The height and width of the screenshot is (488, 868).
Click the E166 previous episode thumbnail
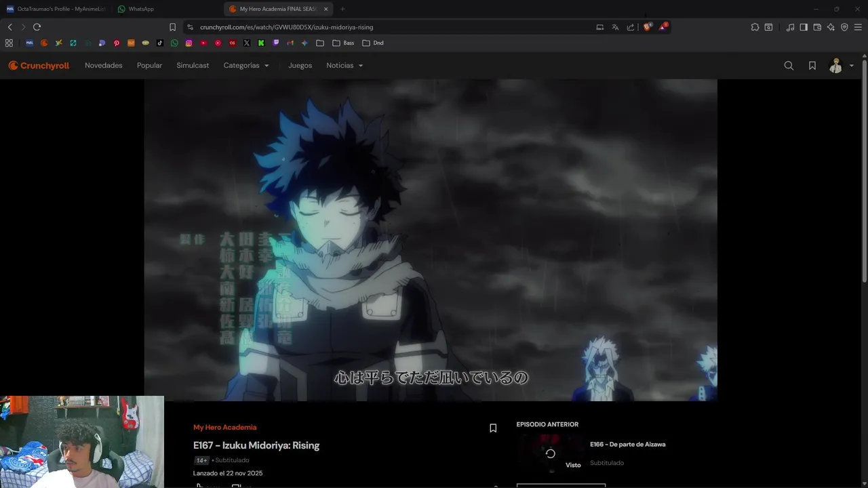coord(551,453)
